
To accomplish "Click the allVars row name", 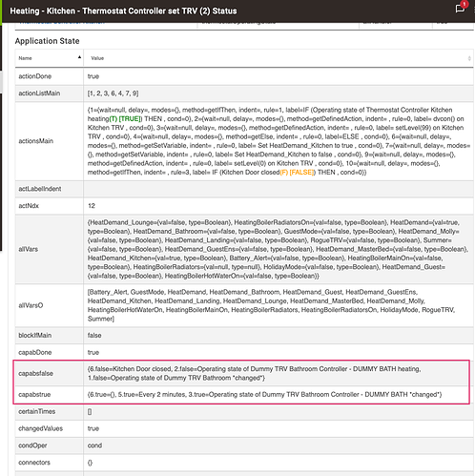I will [x=29, y=249].
